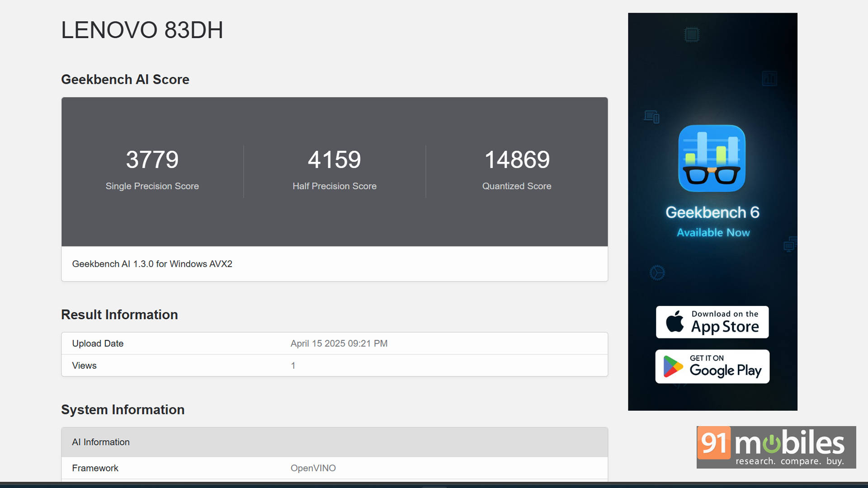Image resolution: width=868 pixels, height=488 pixels.
Task: Click the Half Precision score value 4159
Action: tap(335, 160)
